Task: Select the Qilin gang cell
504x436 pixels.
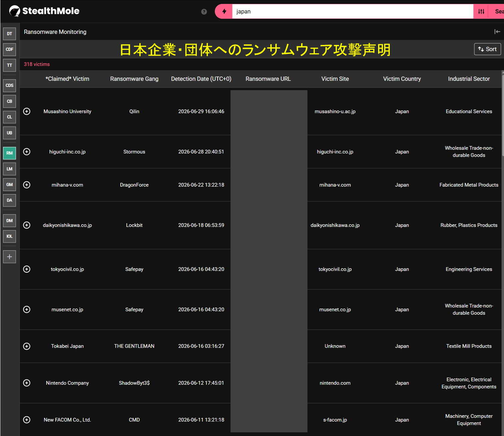Action: (134, 111)
